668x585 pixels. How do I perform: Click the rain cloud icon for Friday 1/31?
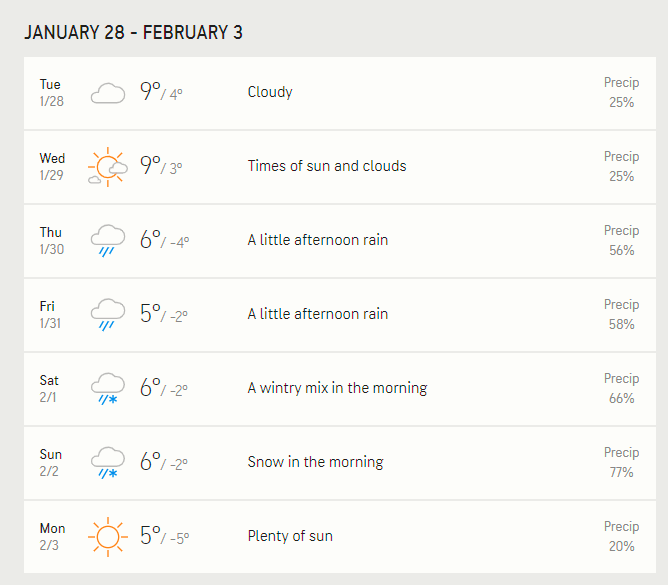click(108, 315)
